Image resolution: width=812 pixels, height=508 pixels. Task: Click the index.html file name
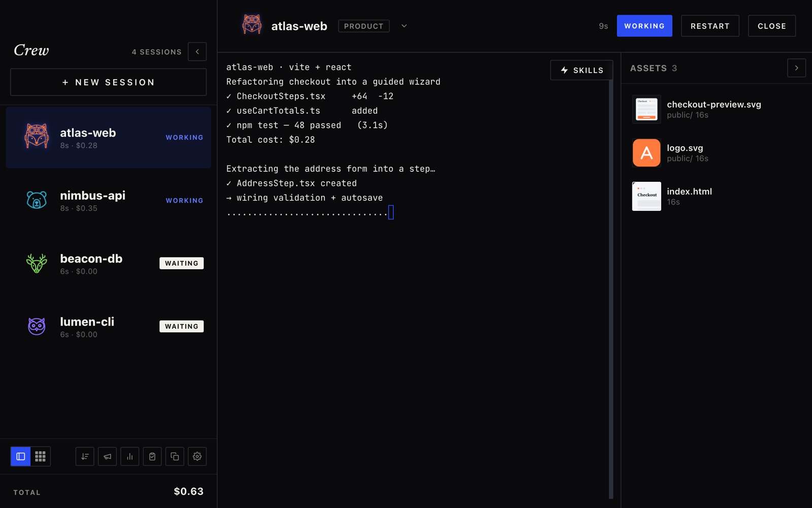click(x=689, y=192)
